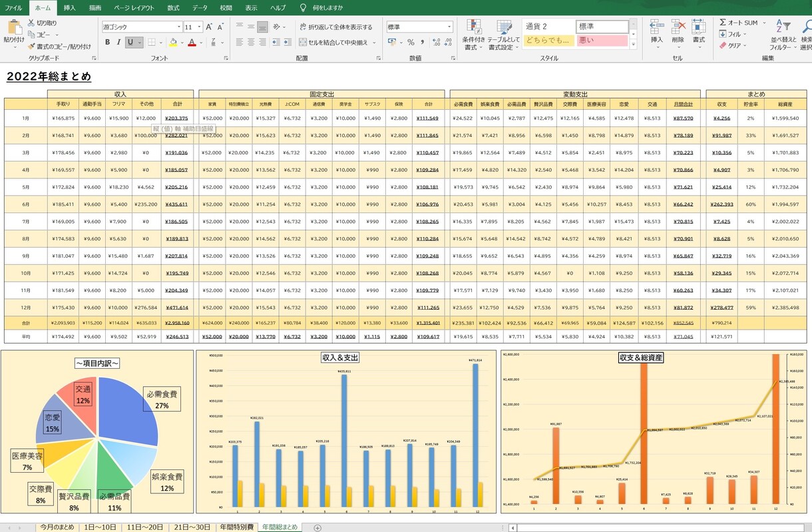Click the red font color A icon
Viewport: 812px width, 532px height.
(192, 42)
